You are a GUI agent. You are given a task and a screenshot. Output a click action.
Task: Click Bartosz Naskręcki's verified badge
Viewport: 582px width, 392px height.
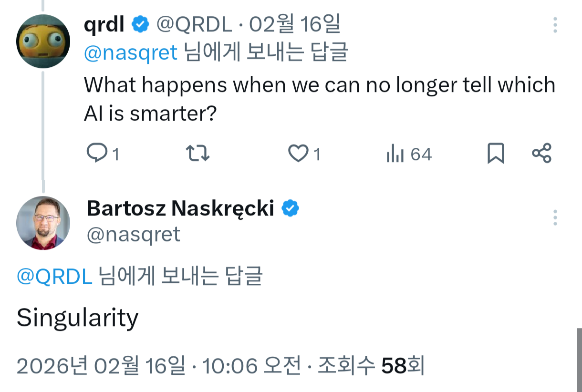290,207
